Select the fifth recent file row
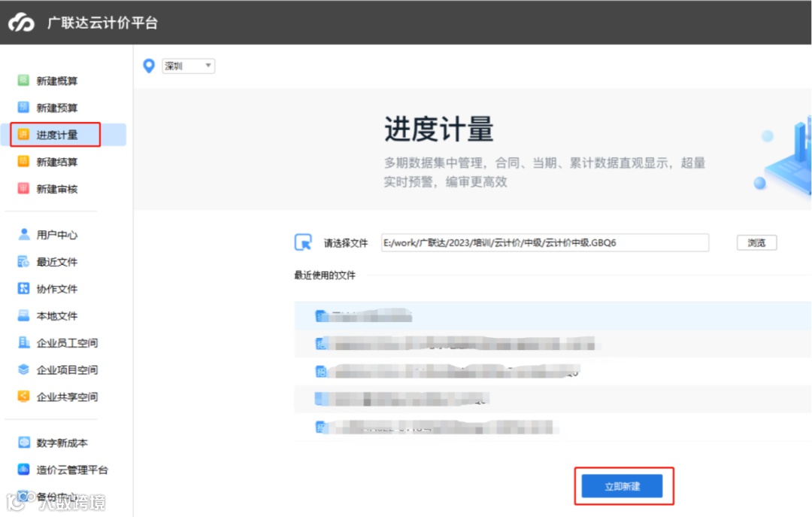The image size is (812, 517). [x=553, y=427]
